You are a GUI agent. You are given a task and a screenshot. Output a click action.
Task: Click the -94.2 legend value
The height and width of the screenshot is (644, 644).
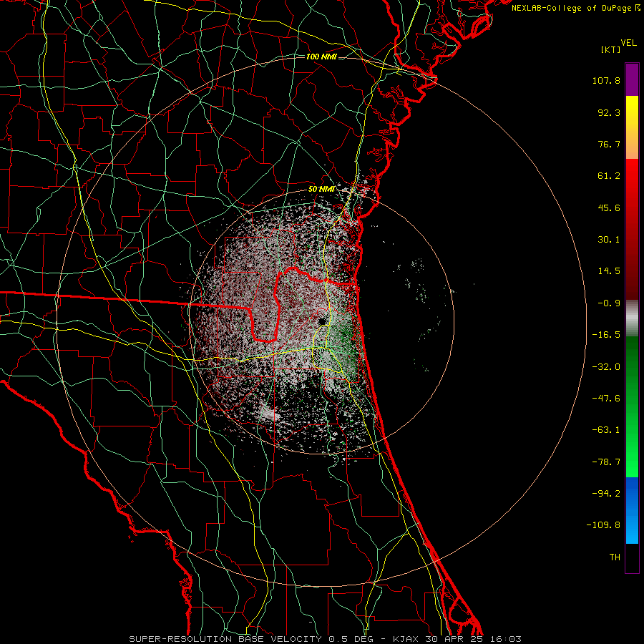point(606,494)
